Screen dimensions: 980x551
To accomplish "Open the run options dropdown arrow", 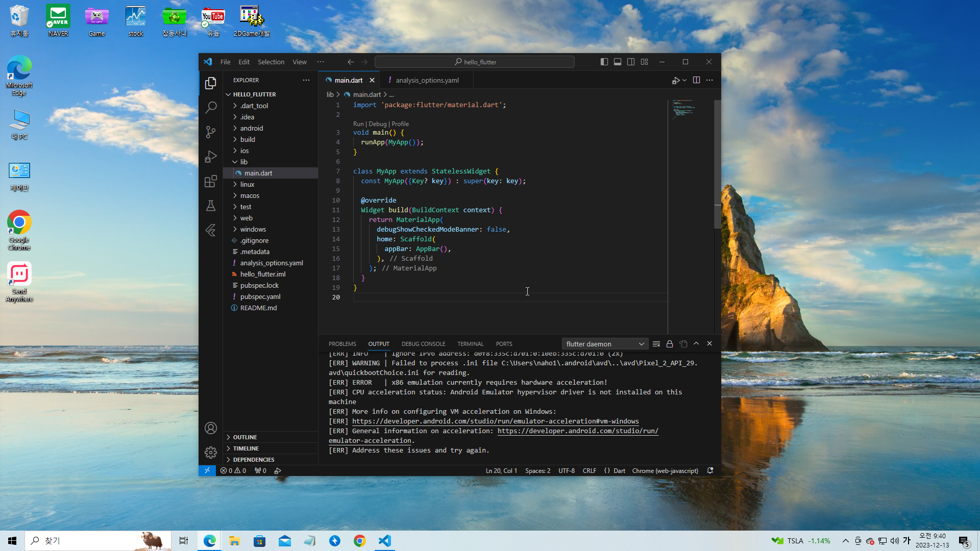I will (x=684, y=80).
